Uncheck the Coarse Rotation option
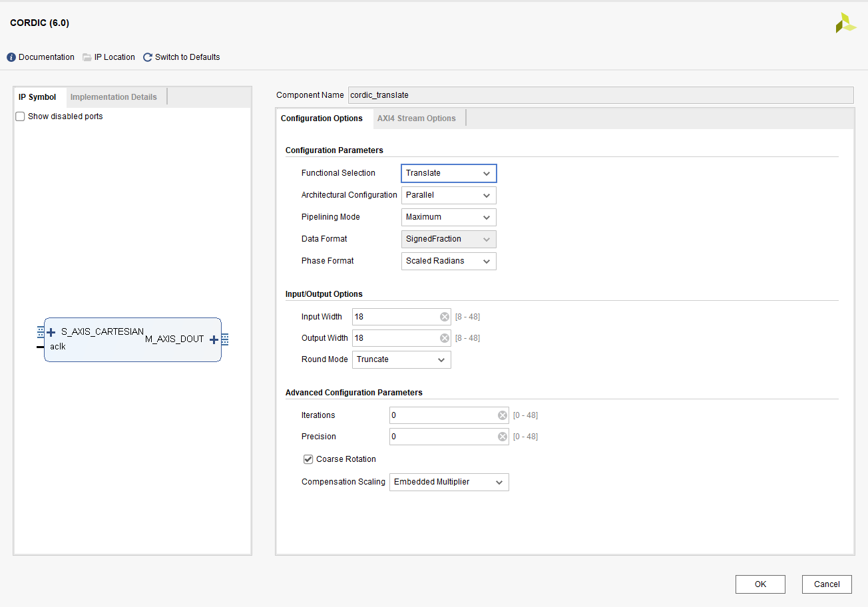868x607 pixels. tap(308, 459)
